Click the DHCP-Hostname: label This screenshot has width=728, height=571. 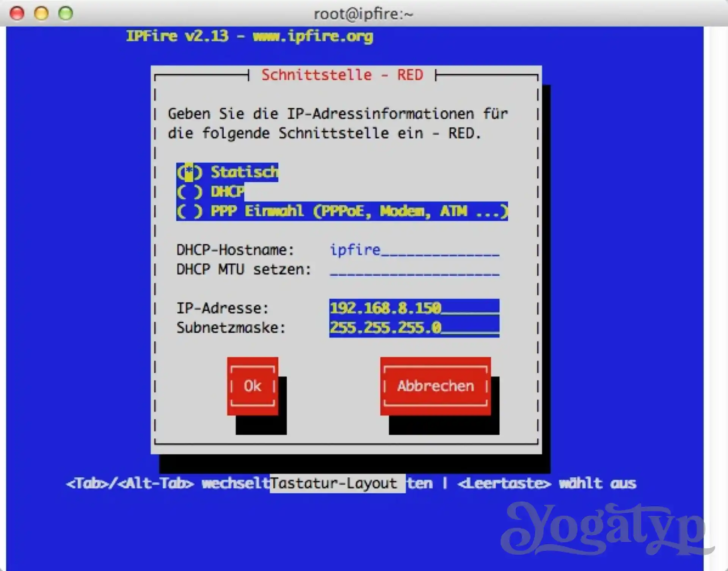point(235,250)
